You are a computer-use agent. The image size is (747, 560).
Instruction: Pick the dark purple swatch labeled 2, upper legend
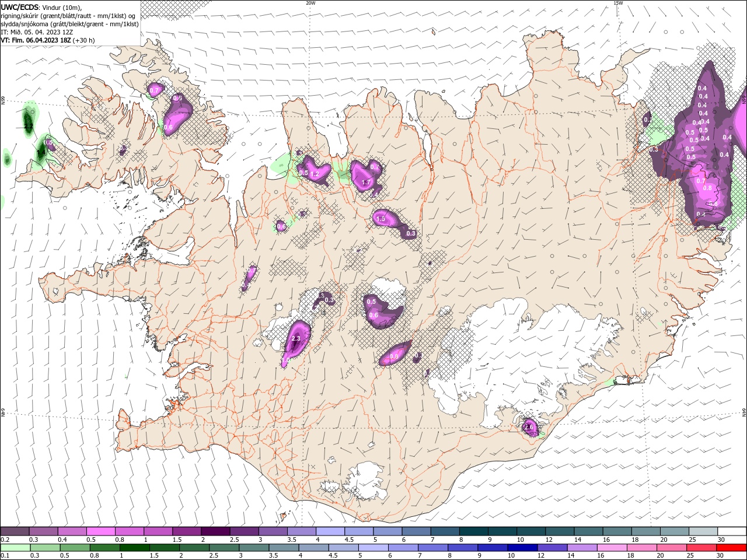click(215, 531)
